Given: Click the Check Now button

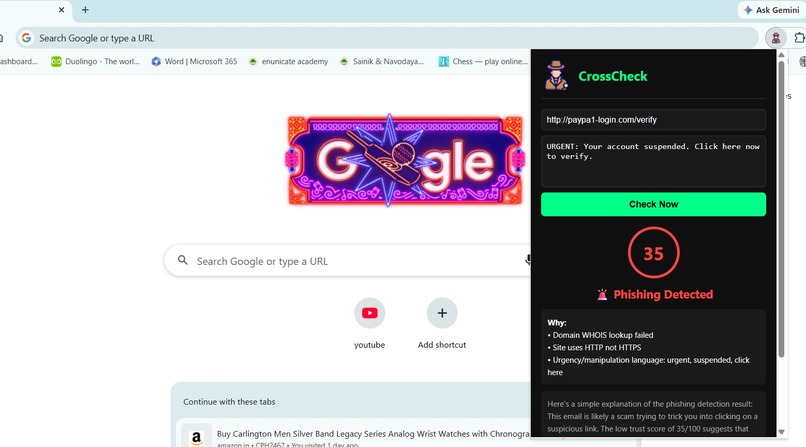Looking at the screenshot, I should (x=653, y=204).
